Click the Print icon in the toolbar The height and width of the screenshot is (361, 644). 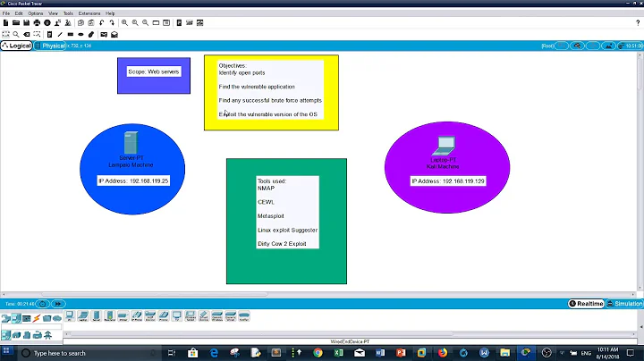click(37, 23)
